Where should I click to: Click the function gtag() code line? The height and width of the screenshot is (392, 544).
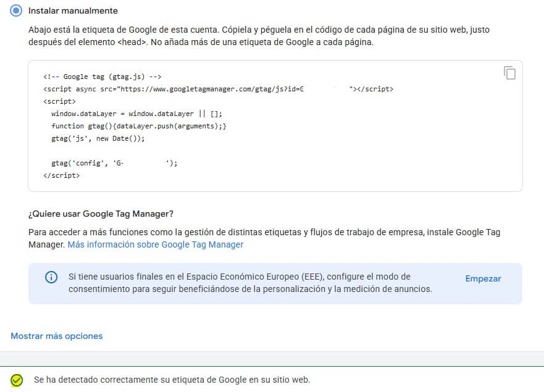click(x=140, y=126)
